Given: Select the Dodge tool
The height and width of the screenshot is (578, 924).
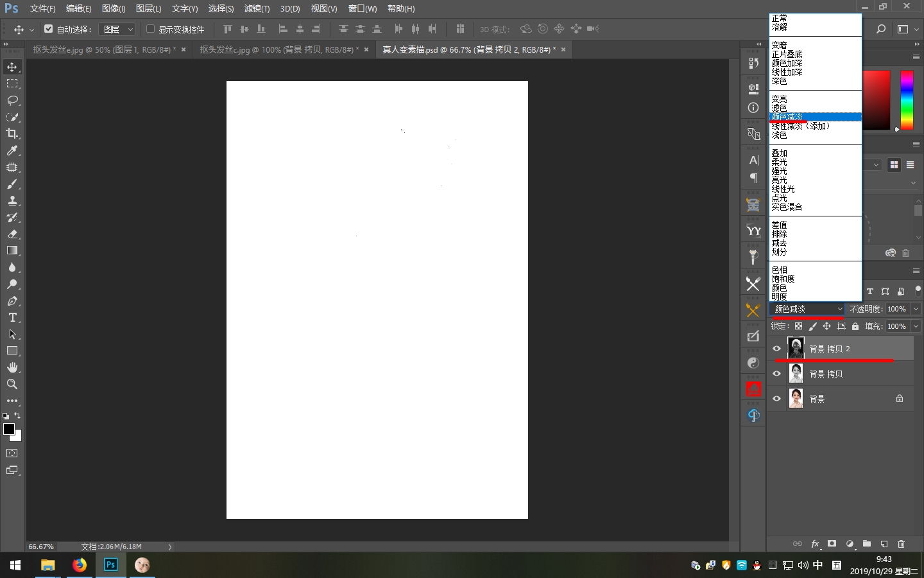Looking at the screenshot, I should point(12,284).
